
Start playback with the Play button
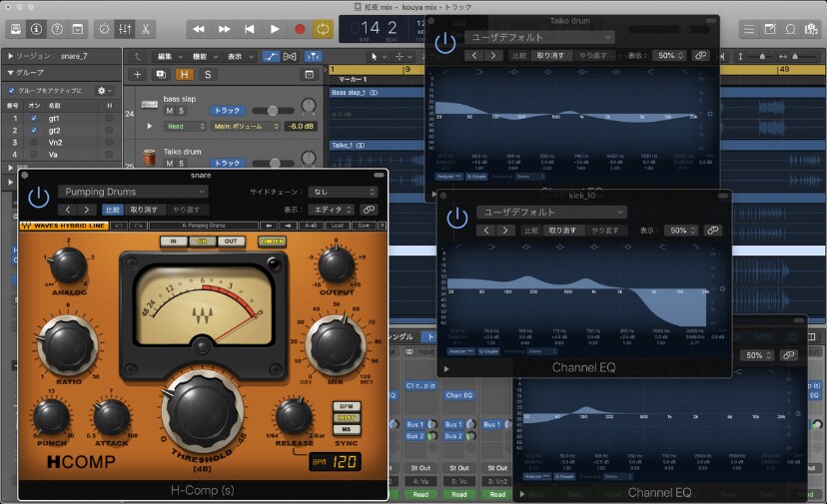pos(275,29)
